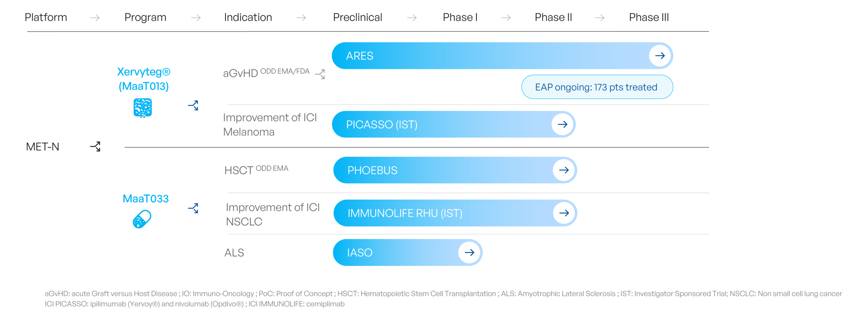
Task: Click the branch icon right of MaaT033
Action: pos(193,208)
